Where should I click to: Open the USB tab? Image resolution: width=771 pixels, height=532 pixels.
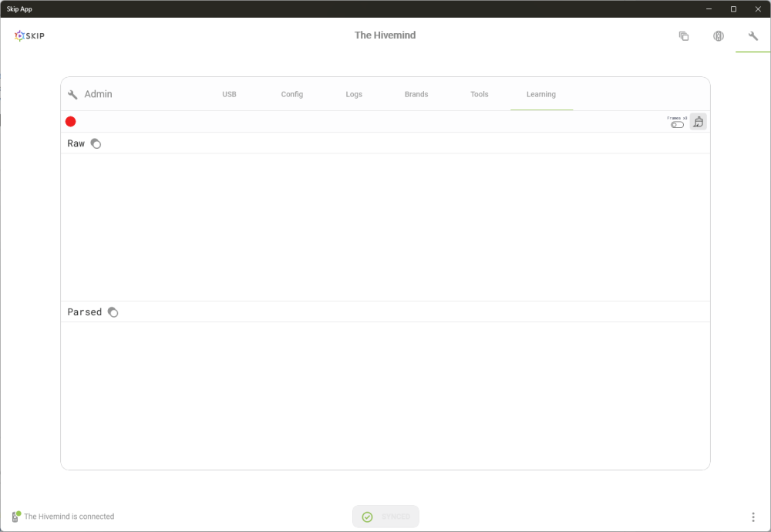point(229,94)
